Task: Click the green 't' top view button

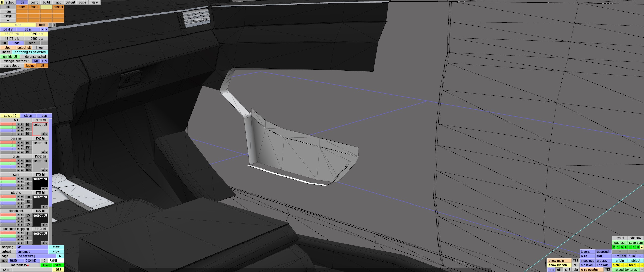Action: (x=634, y=247)
